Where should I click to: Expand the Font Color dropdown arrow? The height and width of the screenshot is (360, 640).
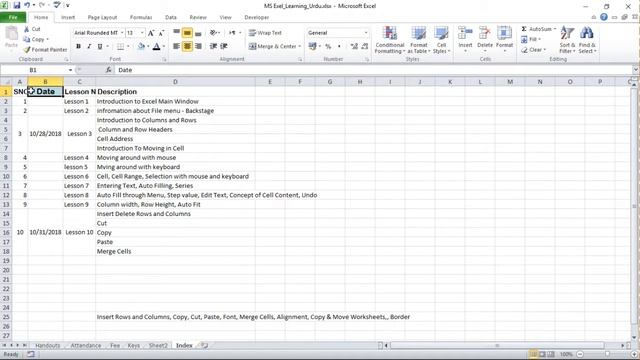click(163, 47)
